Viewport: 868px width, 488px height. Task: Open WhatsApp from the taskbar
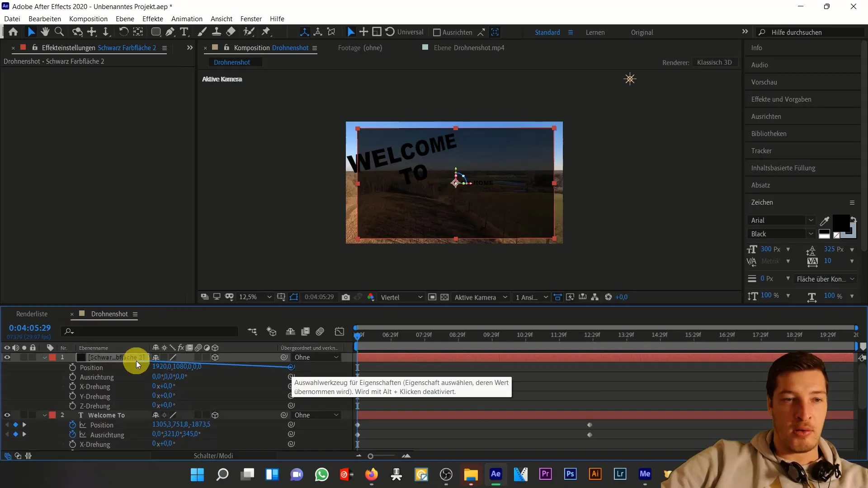pos(322,474)
